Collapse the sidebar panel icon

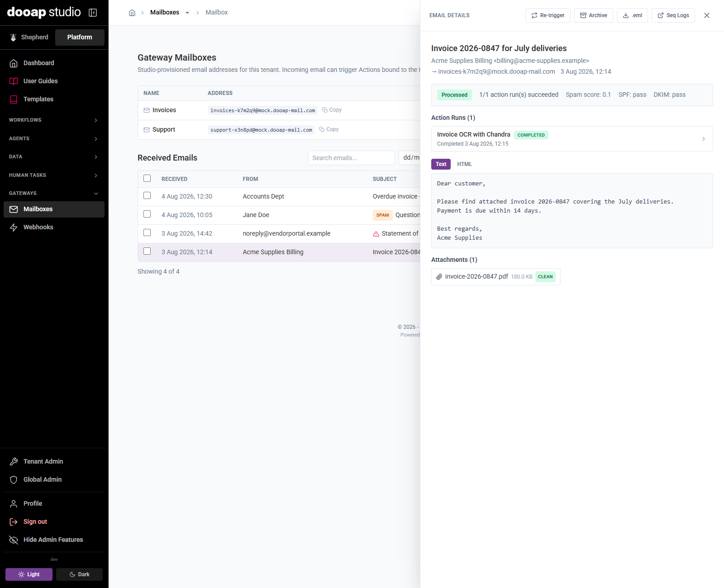tap(93, 13)
